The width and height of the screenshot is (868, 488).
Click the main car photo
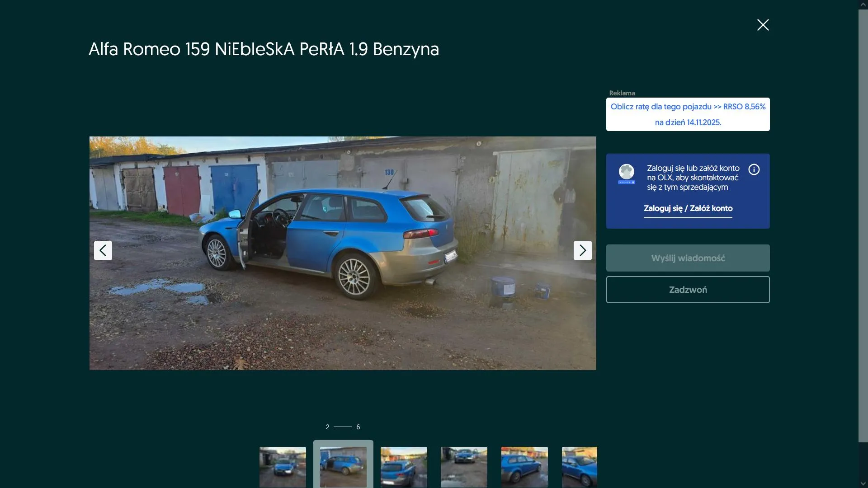click(343, 253)
